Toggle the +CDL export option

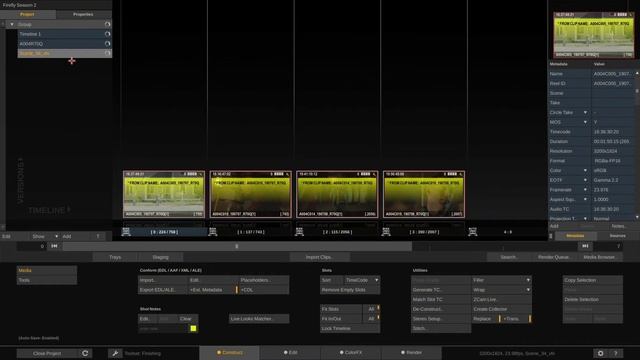pos(264,290)
